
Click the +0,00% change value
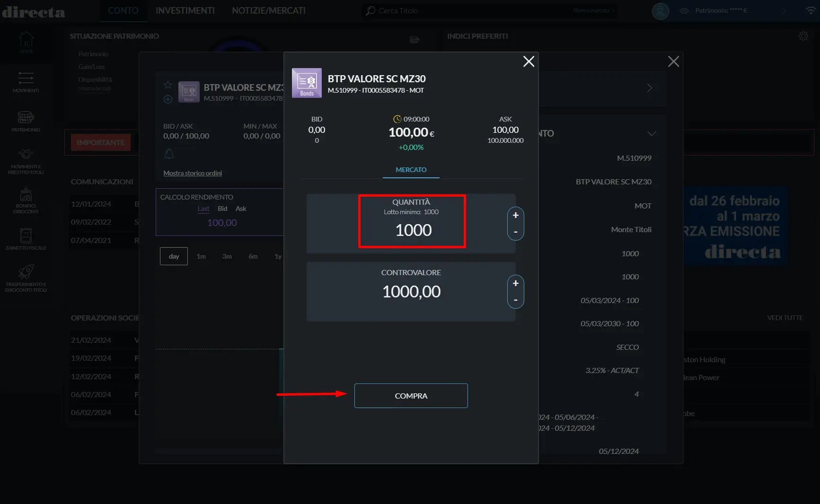pyautogui.click(x=411, y=148)
